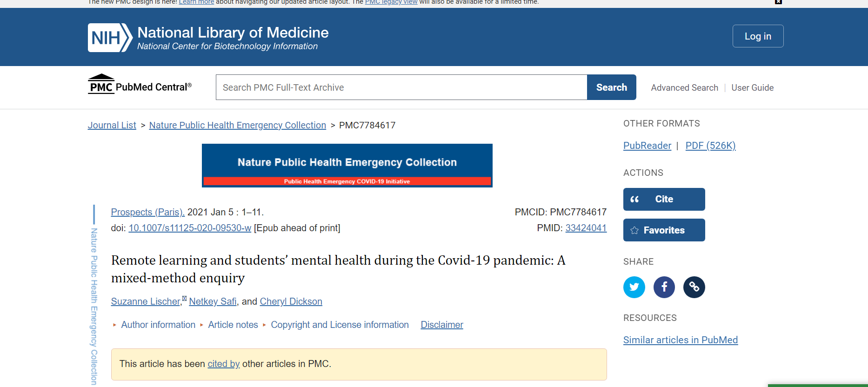Click the PMC PubMed Central logo

tap(140, 85)
